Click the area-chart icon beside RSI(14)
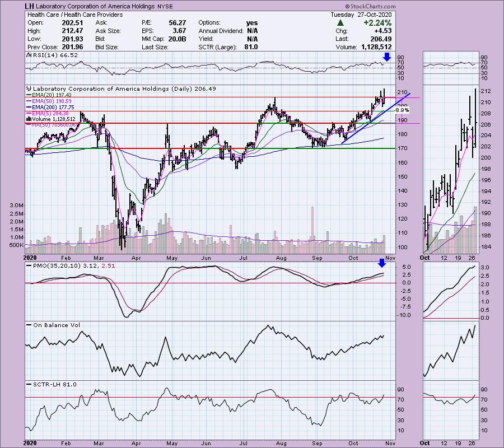The height and width of the screenshot is (448, 504). pyautogui.click(x=29, y=55)
